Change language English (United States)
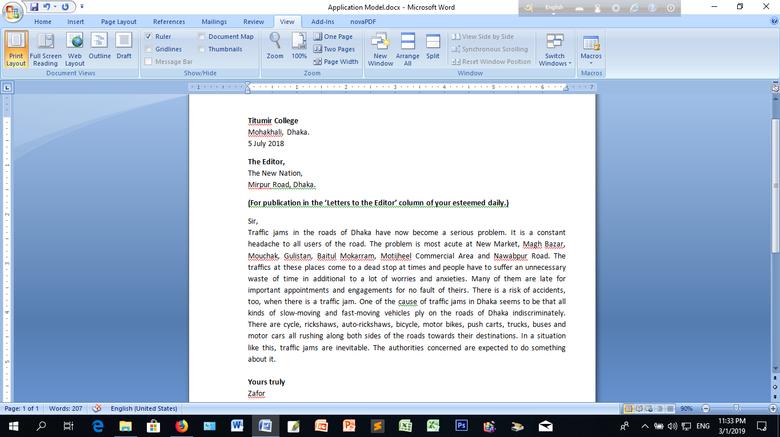The width and height of the screenshot is (780, 437). pyautogui.click(x=144, y=409)
